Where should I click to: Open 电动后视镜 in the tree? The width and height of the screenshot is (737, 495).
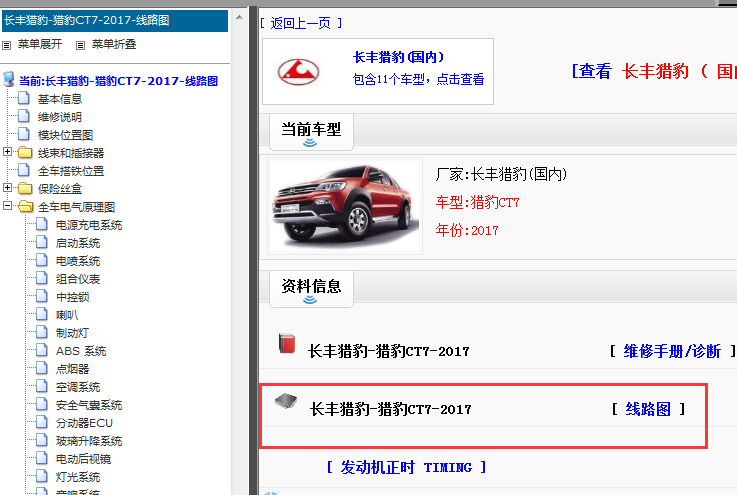coord(83,459)
